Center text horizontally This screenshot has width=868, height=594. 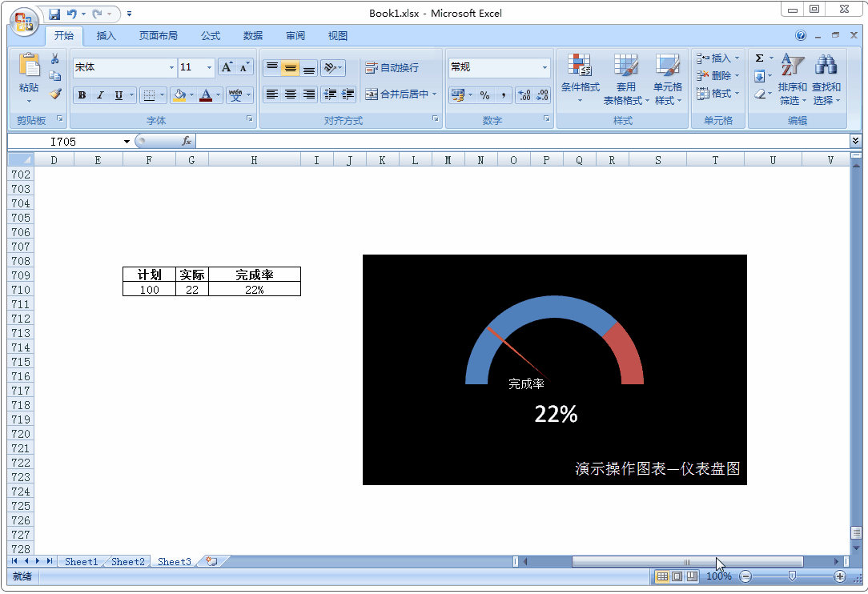click(x=291, y=94)
